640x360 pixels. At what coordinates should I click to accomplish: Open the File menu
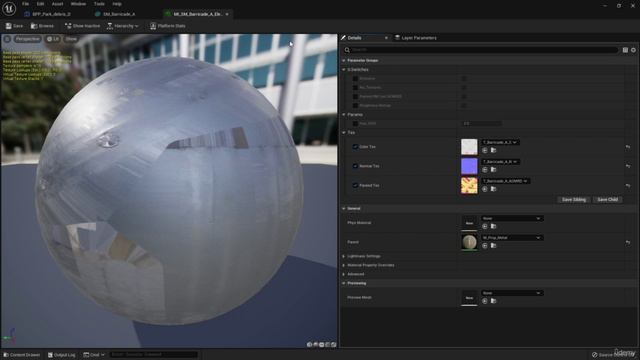tap(25, 4)
